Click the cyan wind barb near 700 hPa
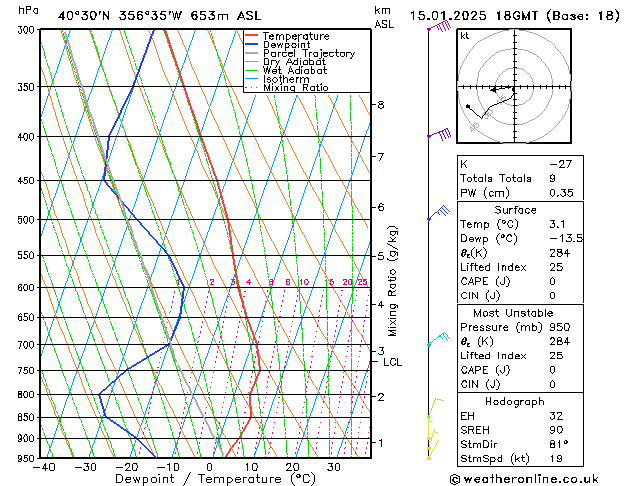 pyautogui.click(x=437, y=341)
